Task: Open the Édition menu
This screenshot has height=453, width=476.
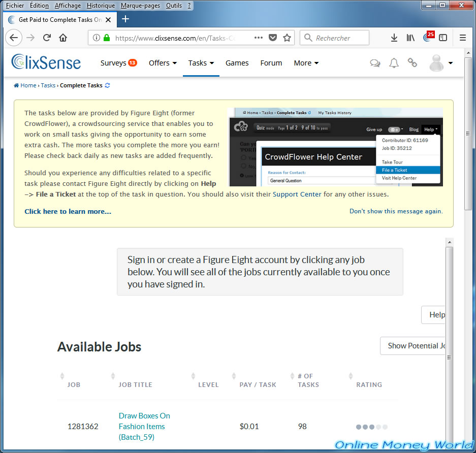Action: pos(39,6)
